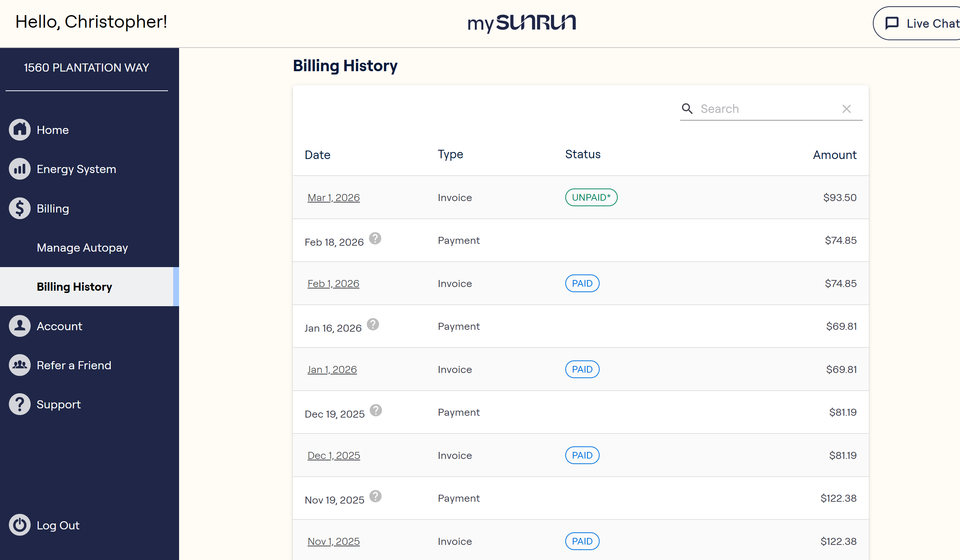Click the Support question mark icon
Image resolution: width=960 pixels, height=560 pixels.
click(20, 404)
